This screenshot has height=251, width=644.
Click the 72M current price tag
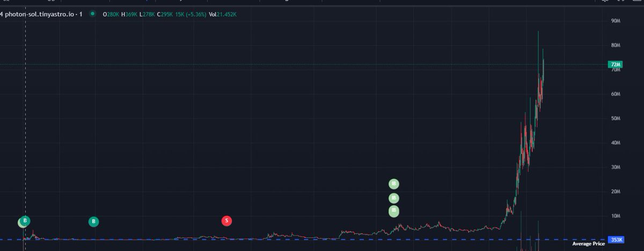click(615, 64)
